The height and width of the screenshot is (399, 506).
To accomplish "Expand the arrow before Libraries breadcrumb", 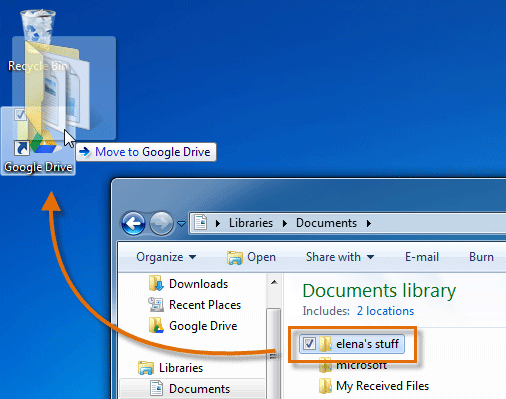I will point(218,223).
